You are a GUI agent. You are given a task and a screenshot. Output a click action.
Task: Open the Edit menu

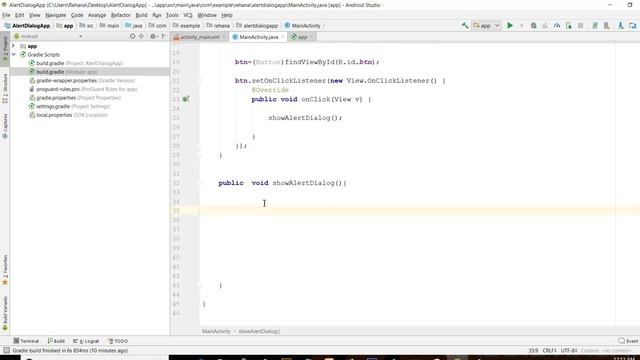point(19,15)
